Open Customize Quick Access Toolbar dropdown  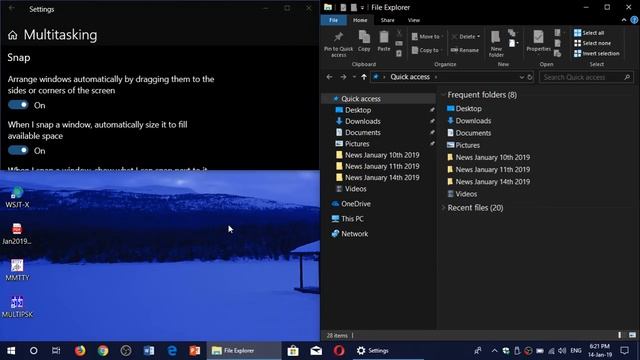click(362, 7)
